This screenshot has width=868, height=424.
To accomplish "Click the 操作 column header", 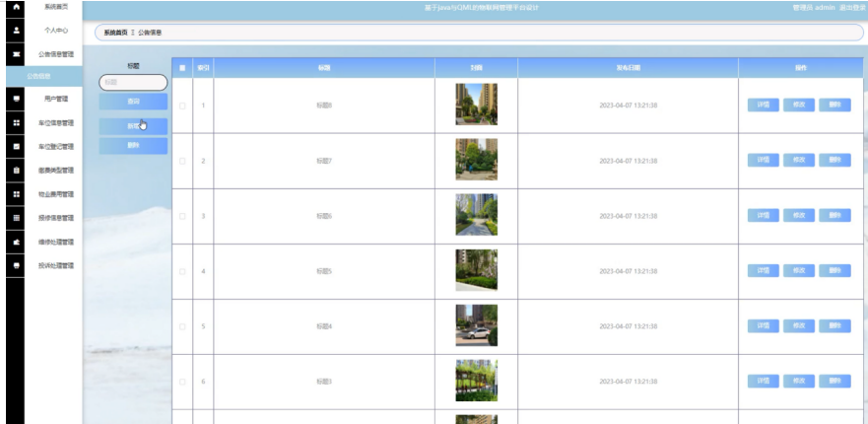I will click(800, 68).
